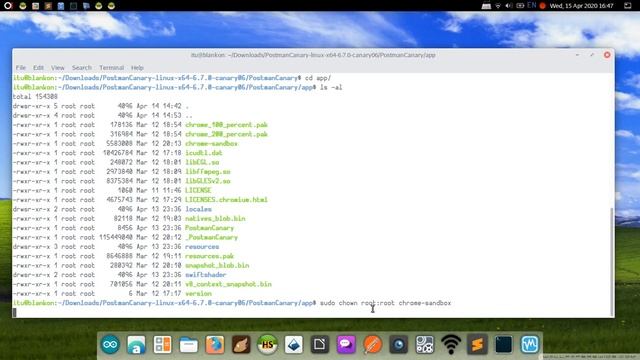This screenshot has height=360, width=640.
Task: Open the network tray icon in top panel
Action: (x=498, y=6)
